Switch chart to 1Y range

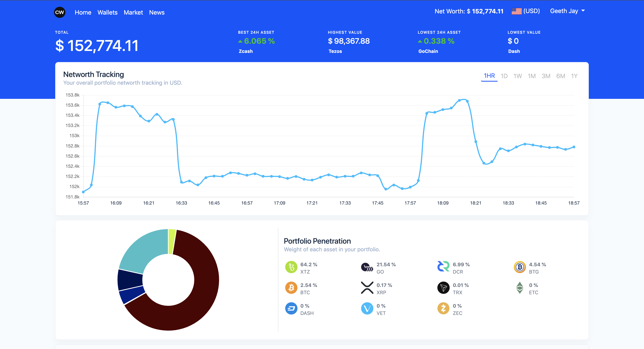tap(574, 76)
